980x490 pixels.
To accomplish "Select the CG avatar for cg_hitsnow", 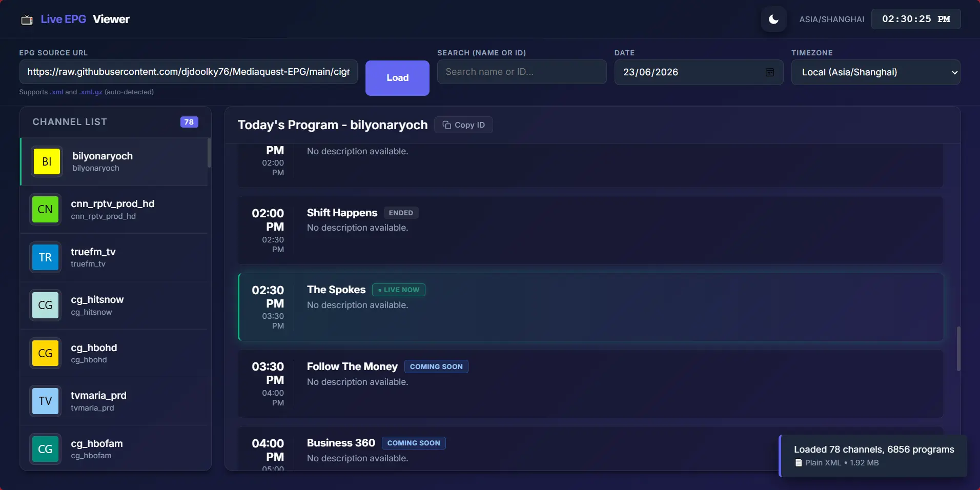I will tap(45, 305).
